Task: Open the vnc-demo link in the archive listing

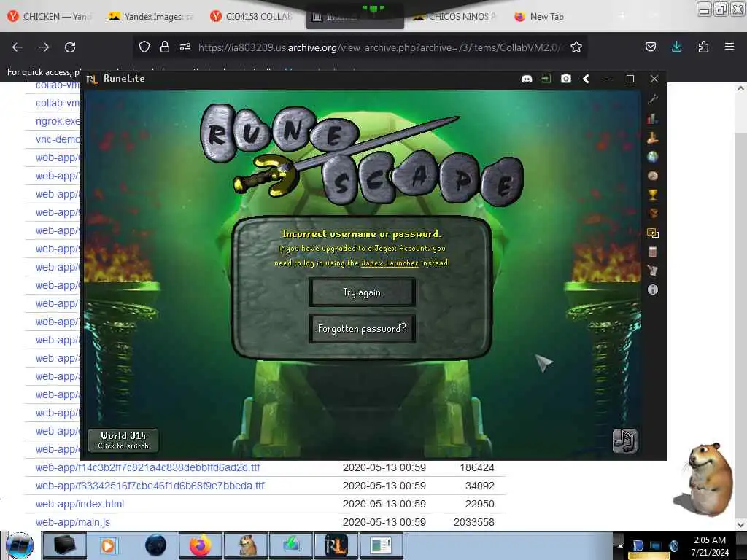Action: tap(58, 139)
